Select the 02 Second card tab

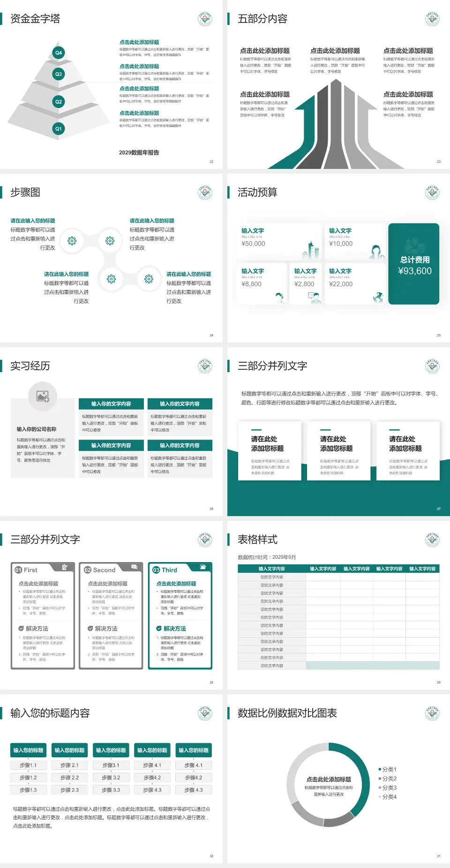(99, 570)
